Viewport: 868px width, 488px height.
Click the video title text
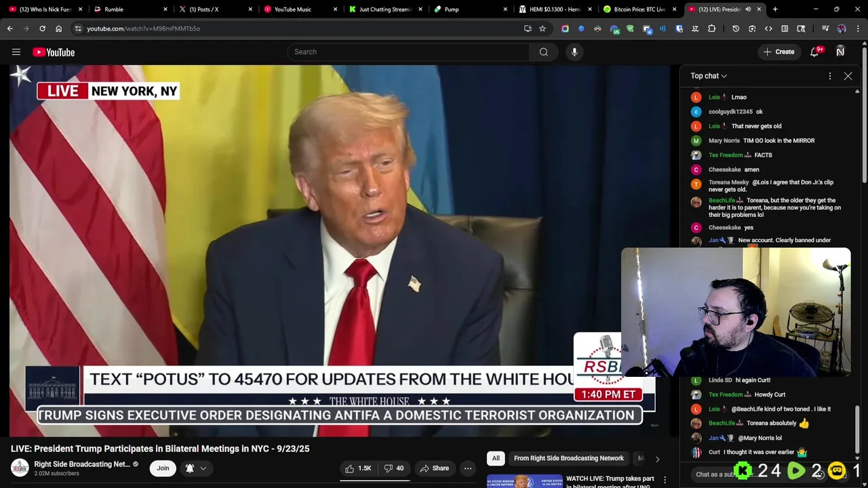[160, 449]
